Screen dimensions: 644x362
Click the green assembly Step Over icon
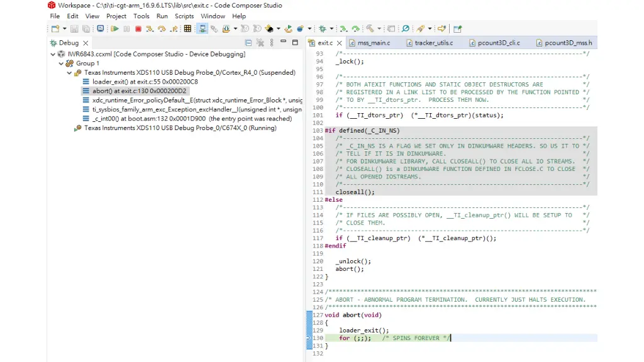tap(356, 29)
